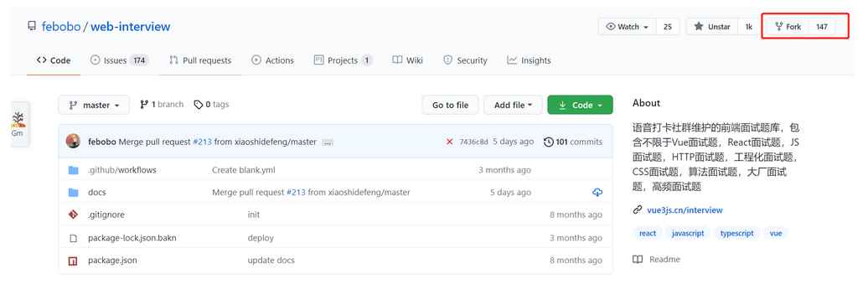Switch to the Security tab
The image size is (868, 305).
click(465, 60)
